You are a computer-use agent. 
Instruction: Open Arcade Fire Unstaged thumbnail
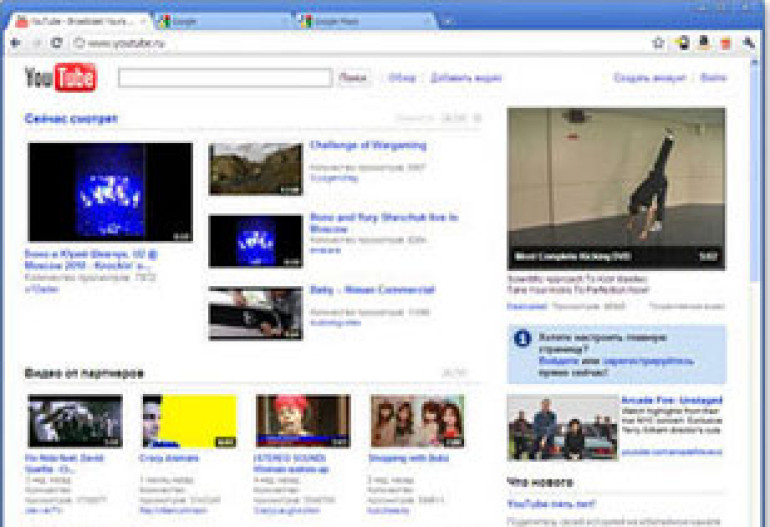click(x=563, y=428)
